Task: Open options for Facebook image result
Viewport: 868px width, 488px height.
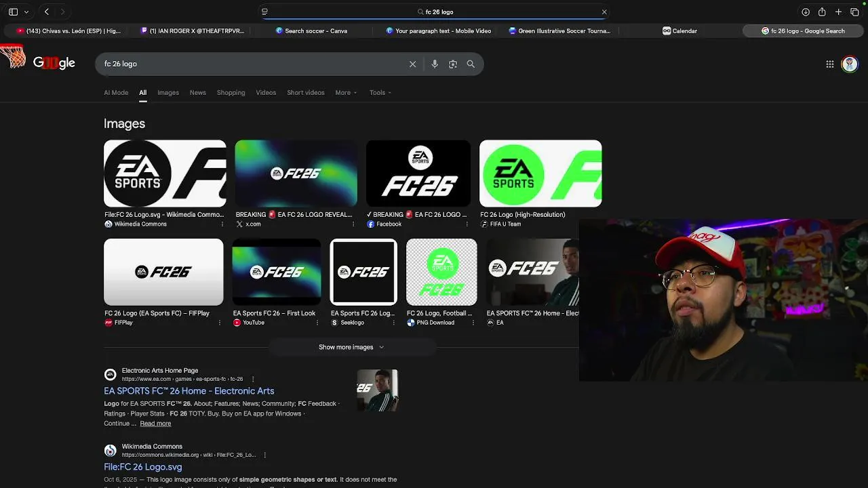Action: click(x=467, y=224)
